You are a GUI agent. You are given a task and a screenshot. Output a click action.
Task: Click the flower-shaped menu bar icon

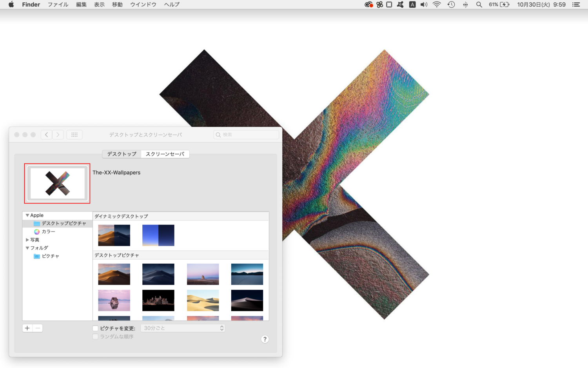(379, 5)
